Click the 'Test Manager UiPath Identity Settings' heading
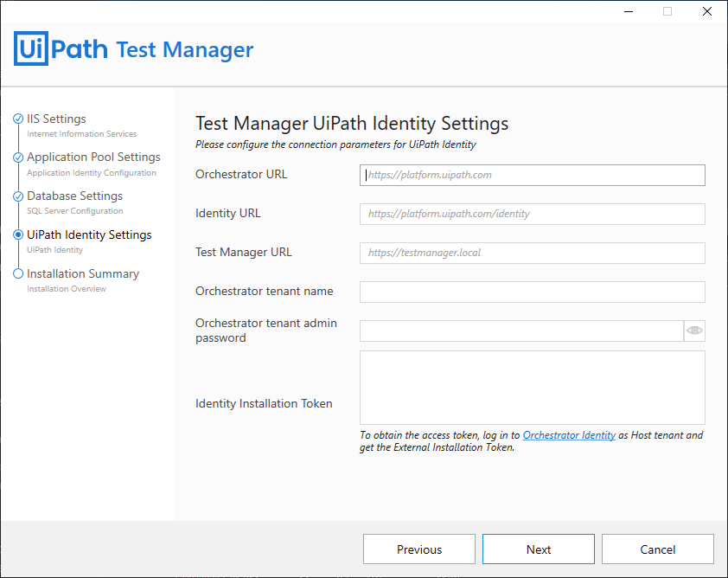Image resolution: width=728 pixels, height=578 pixels. (352, 124)
